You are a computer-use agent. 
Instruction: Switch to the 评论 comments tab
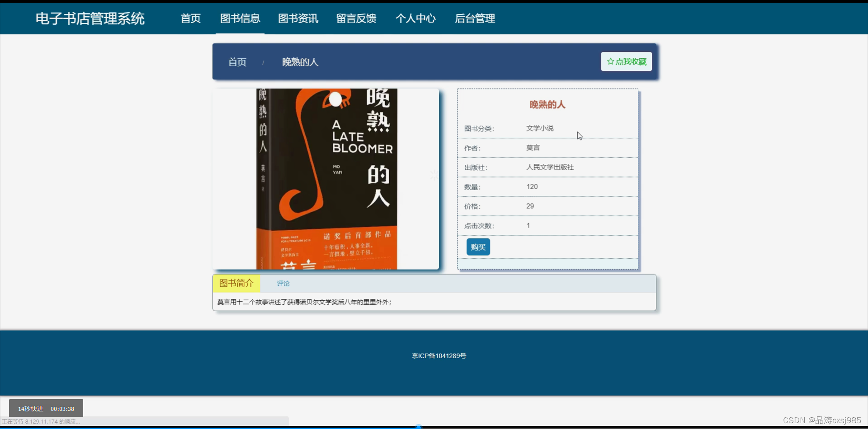tap(283, 284)
